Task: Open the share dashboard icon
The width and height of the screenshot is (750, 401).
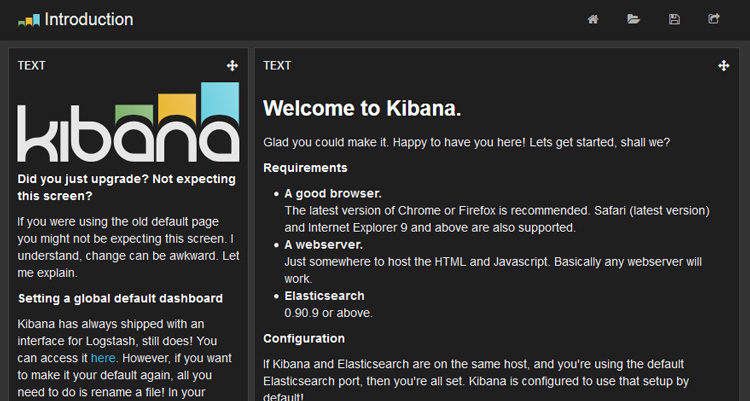Action: click(x=714, y=19)
